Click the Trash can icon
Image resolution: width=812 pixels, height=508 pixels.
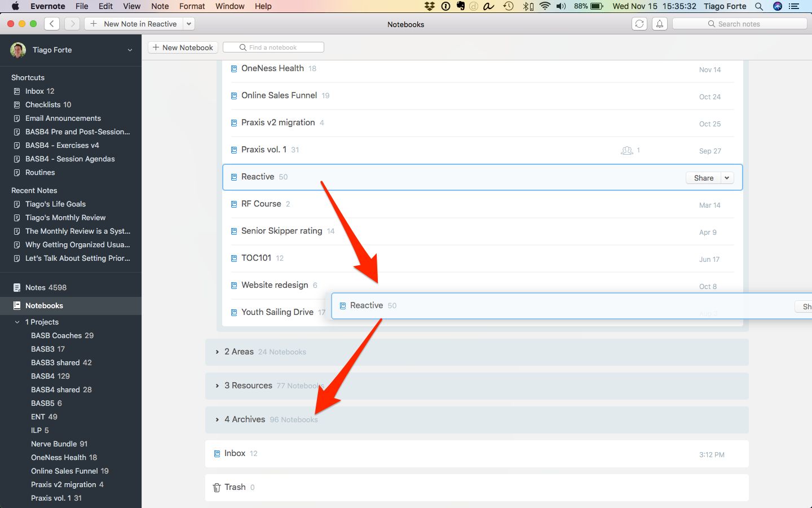(217, 487)
